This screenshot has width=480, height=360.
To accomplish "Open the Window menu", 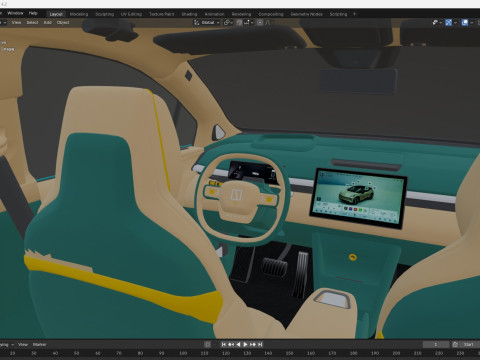I will click(15, 13).
